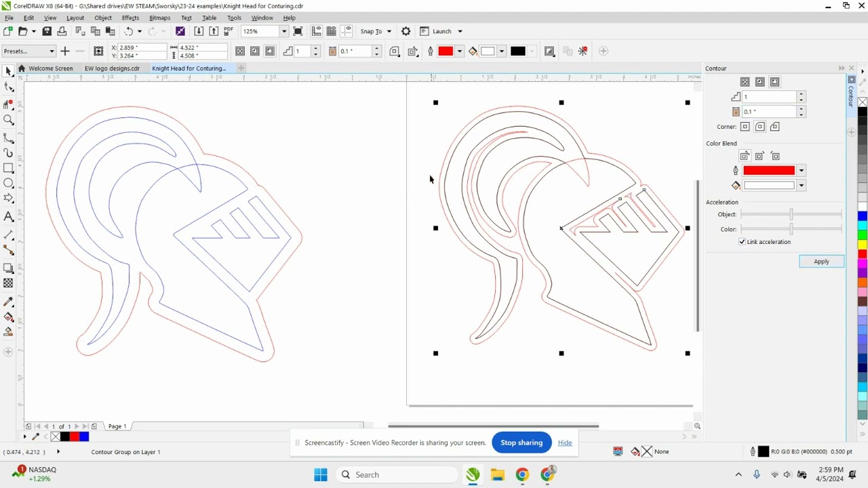Screen dimensions: 868x488
Task: Save the document using toolbar icon
Action: (47, 31)
